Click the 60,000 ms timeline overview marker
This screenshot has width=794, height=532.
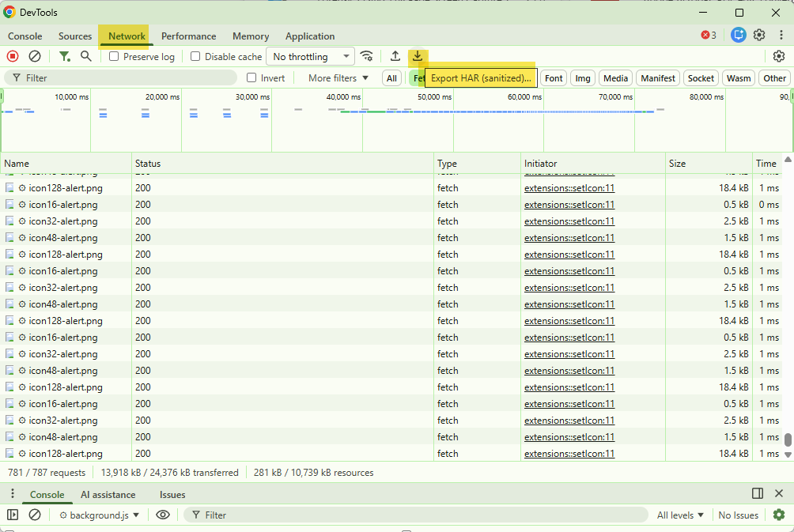(x=524, y=96)
